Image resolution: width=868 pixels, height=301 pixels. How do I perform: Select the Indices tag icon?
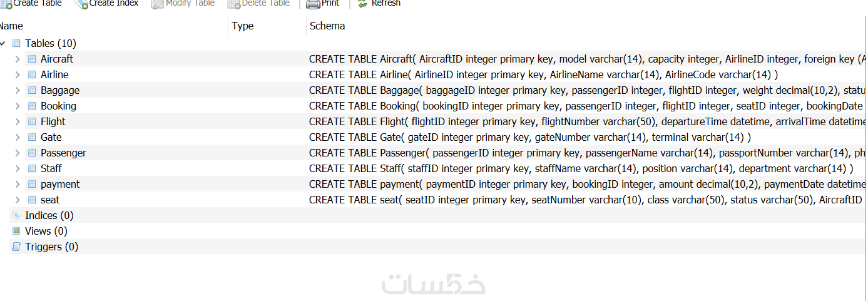16,215
